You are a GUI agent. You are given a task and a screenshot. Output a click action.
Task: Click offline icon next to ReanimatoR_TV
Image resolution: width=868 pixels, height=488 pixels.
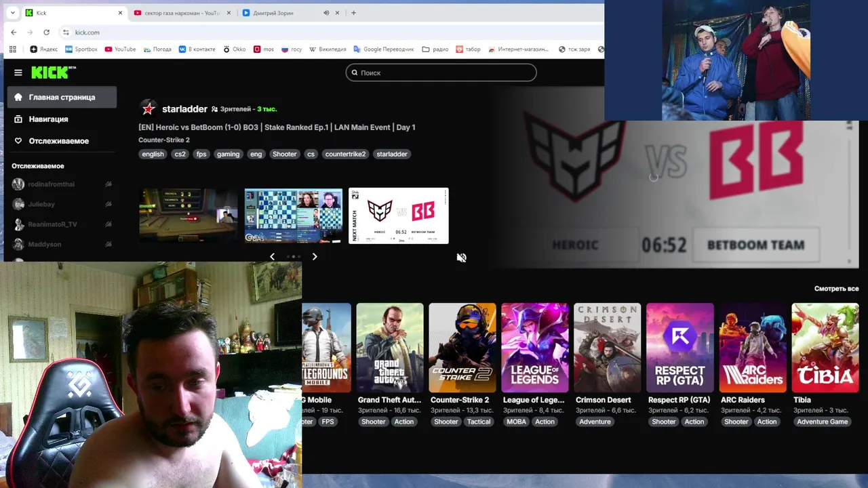coord(108,224)
